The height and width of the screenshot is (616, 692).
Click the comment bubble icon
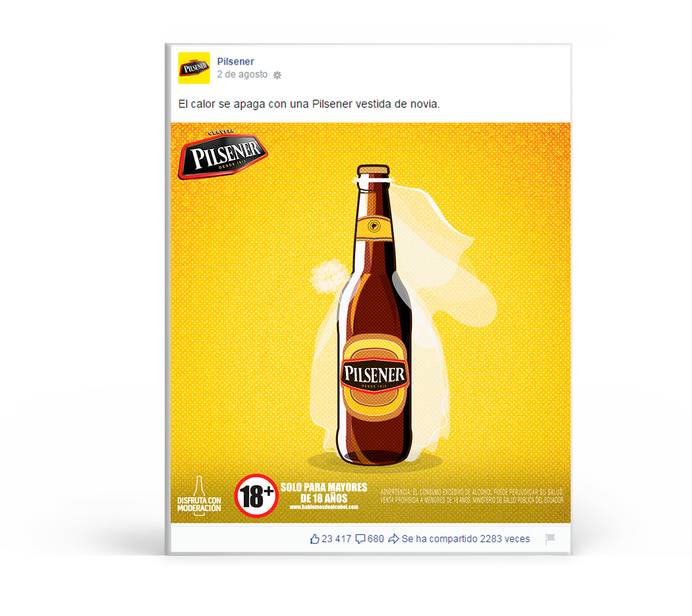pos(360,539)
